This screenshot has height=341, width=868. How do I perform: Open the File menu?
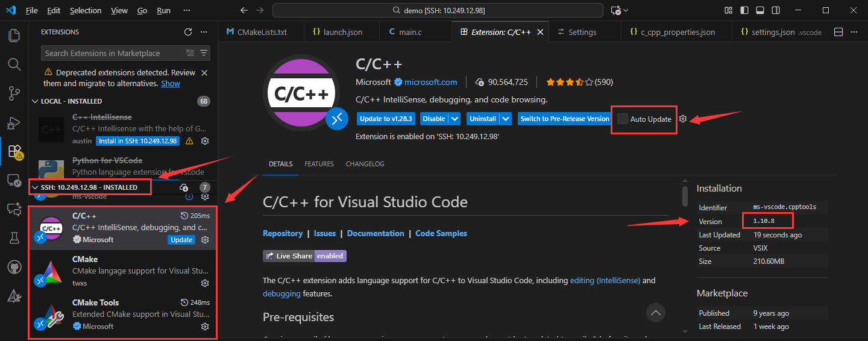coord(32,10)
